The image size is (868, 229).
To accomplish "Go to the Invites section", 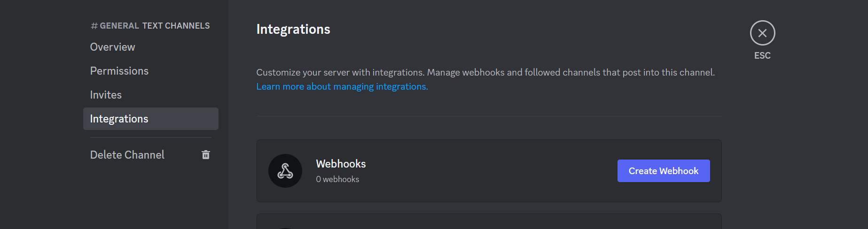I will 106,95.
